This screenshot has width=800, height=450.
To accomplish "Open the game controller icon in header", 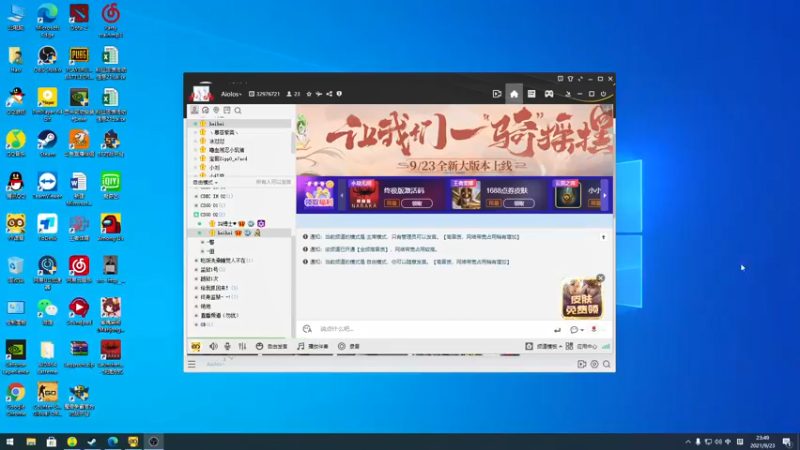I will [x=549, y=94].
